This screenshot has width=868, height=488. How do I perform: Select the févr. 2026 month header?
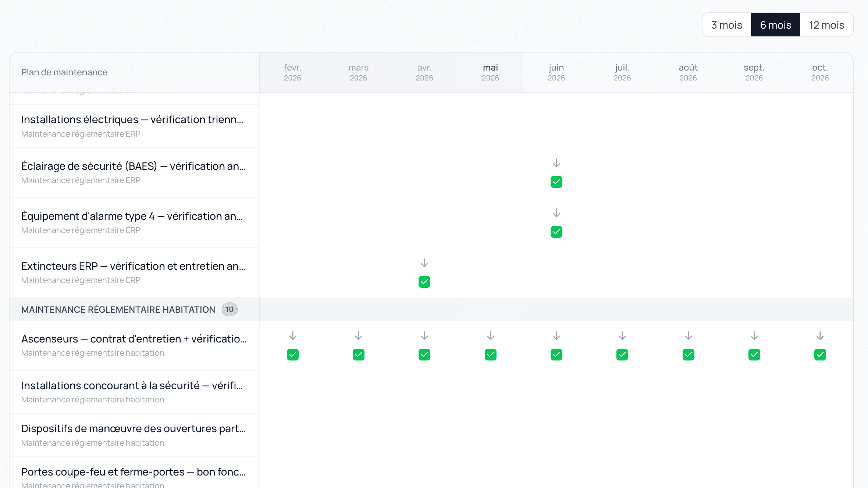[292, 72]
